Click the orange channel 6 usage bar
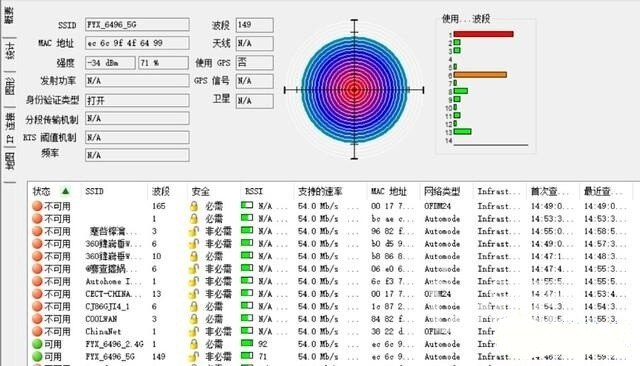Viewport: 640px width, 366px height. click(480, 75)
